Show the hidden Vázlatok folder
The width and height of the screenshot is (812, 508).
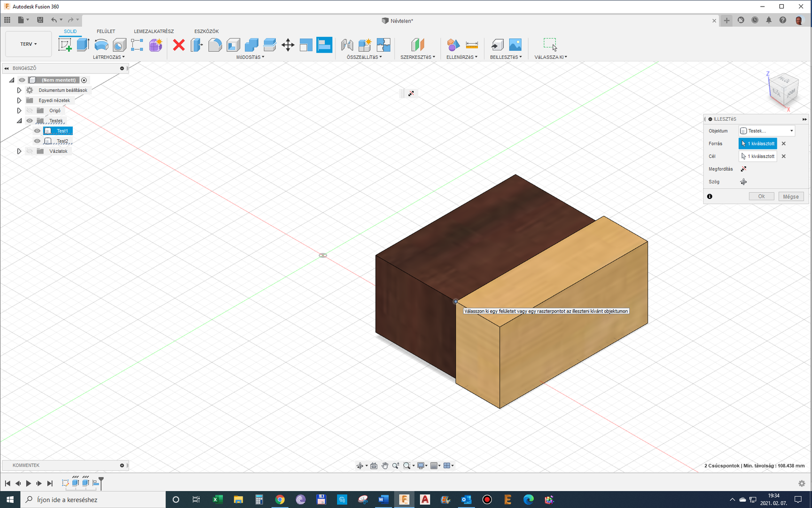tap(30, 151)
